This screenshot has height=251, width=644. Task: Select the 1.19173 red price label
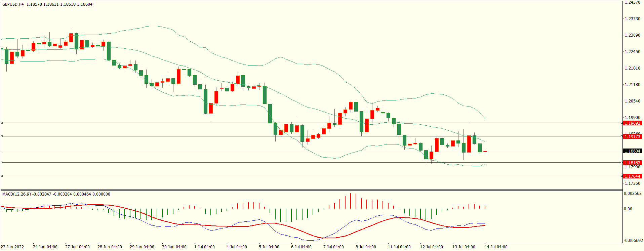[632, 136]
